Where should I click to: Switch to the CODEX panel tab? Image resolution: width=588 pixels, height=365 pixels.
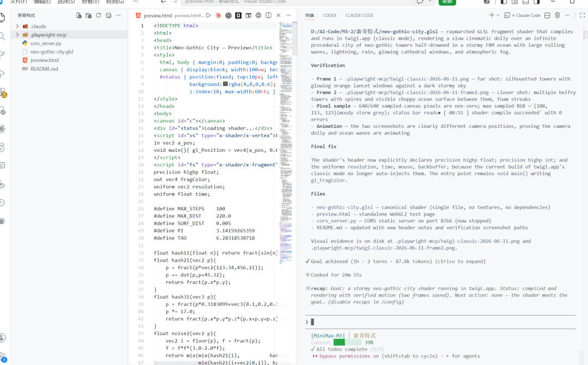[329, 15]
